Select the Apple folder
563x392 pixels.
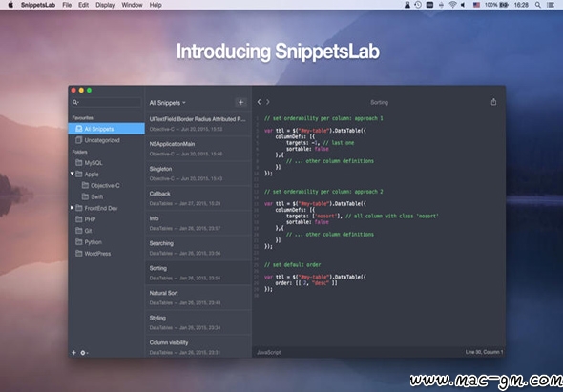pyautogui.click(x=106, y=175)
